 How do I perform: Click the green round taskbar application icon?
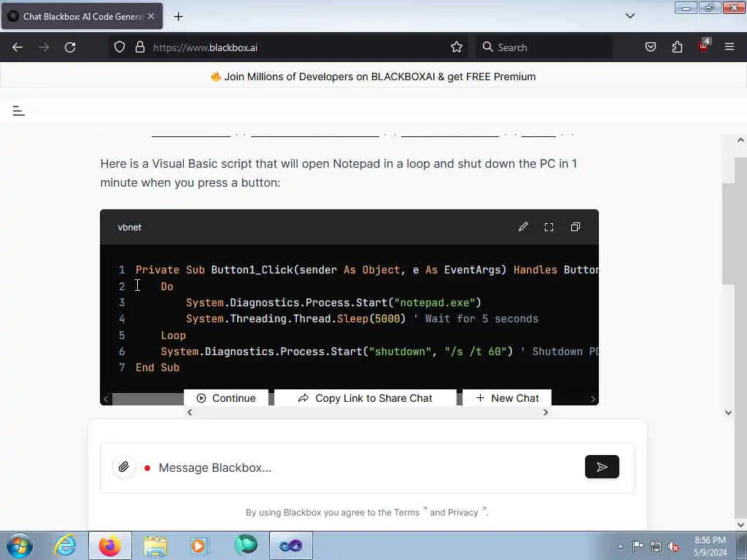coord(245,545)
